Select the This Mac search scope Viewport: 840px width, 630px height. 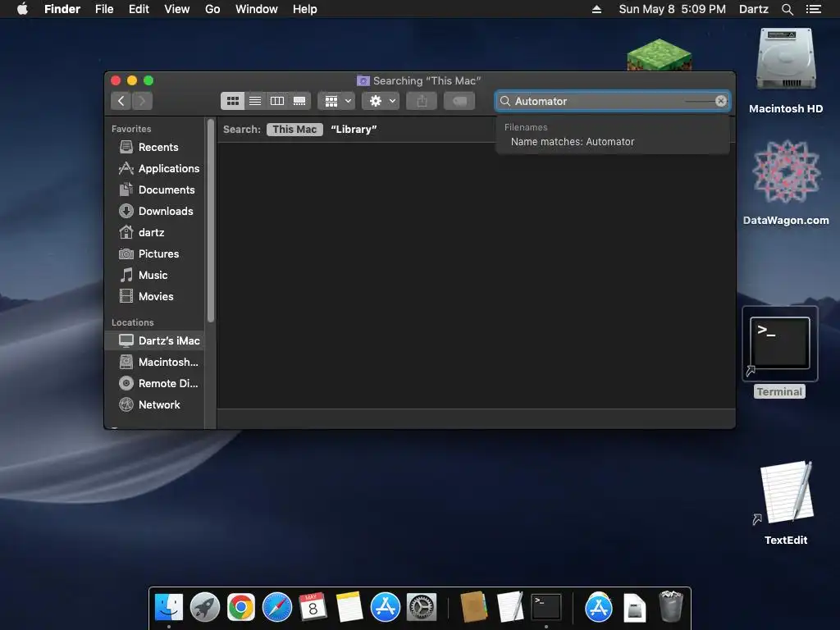click(x=294, y=129)
